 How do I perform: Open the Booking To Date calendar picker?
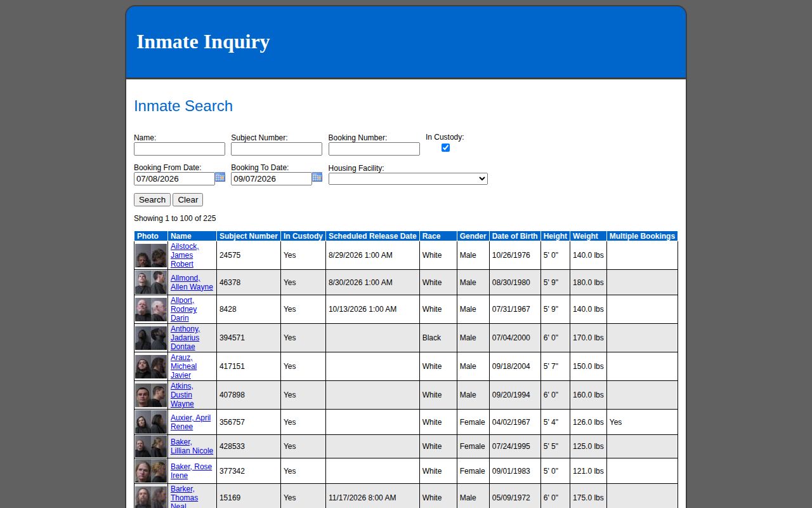point(317,177)
